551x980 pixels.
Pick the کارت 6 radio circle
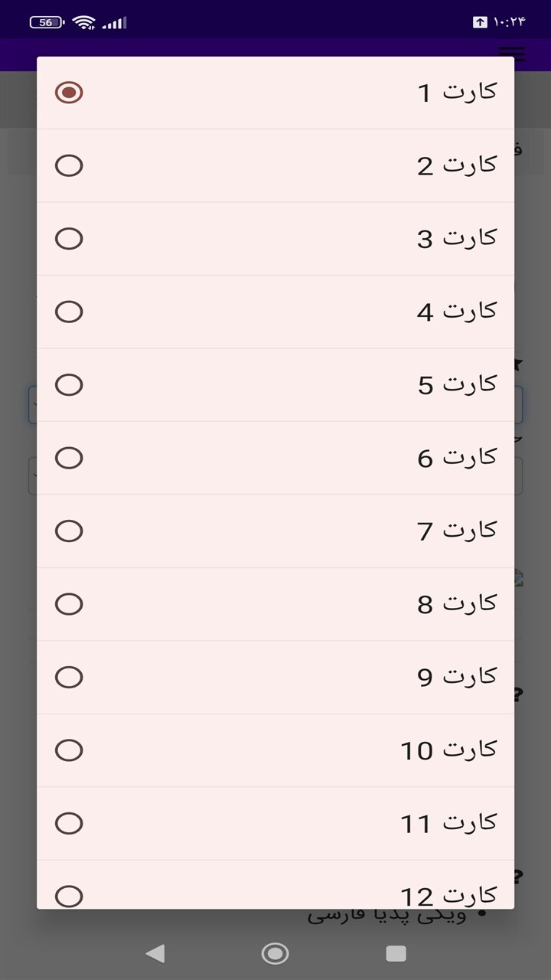69,458
